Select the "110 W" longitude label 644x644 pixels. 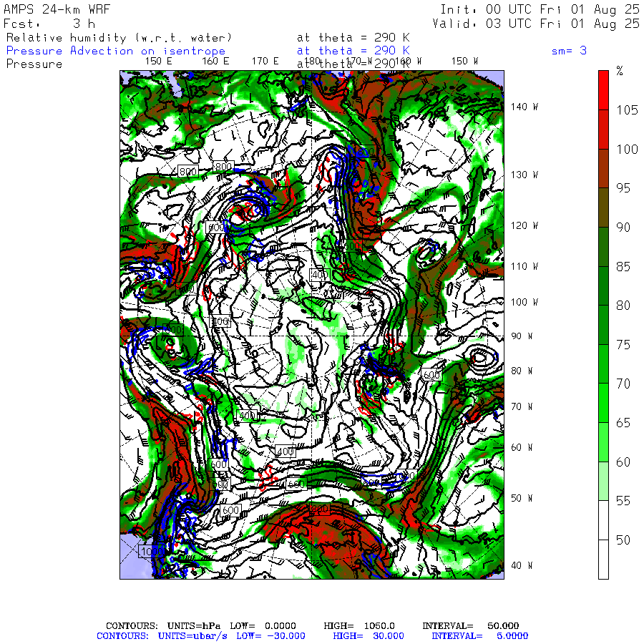point(524,266)
